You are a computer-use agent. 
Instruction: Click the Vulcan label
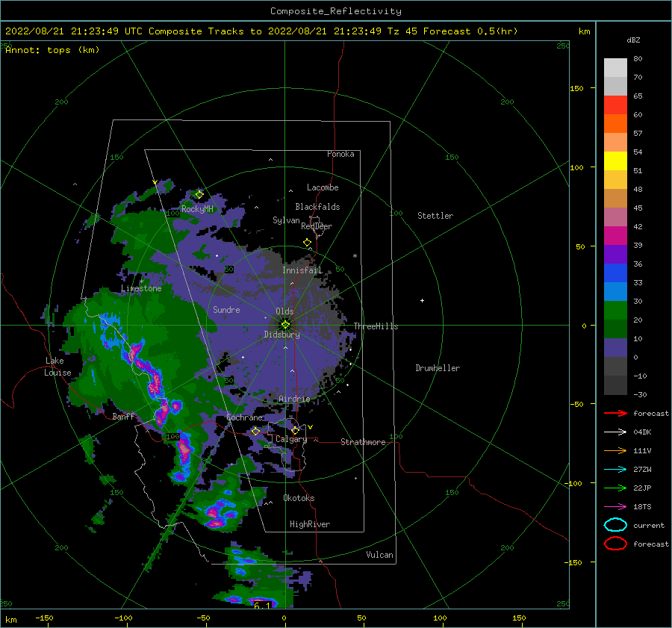(380, 555)
